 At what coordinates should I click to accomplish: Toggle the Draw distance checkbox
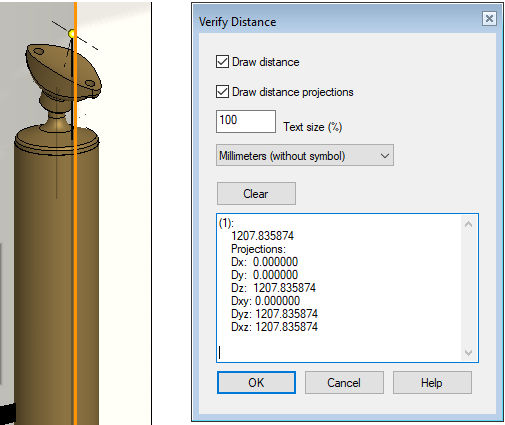222,62
